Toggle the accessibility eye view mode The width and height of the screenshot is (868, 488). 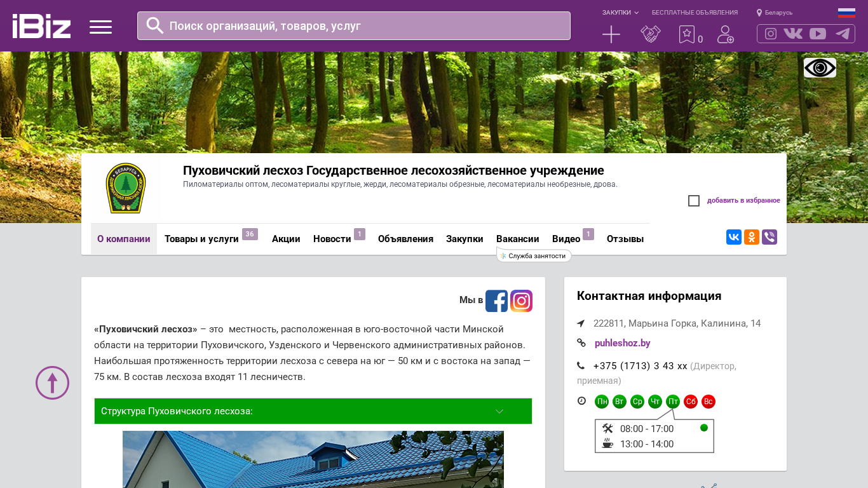820,67
